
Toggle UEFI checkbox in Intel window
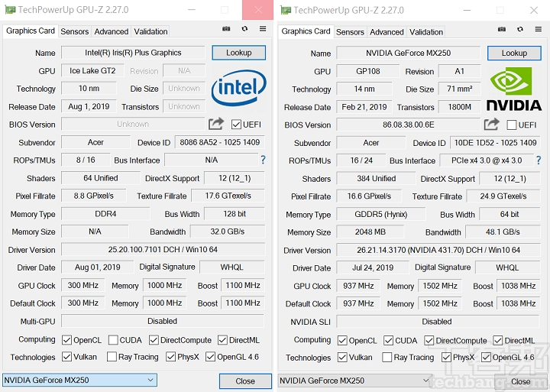pos(236,125)
